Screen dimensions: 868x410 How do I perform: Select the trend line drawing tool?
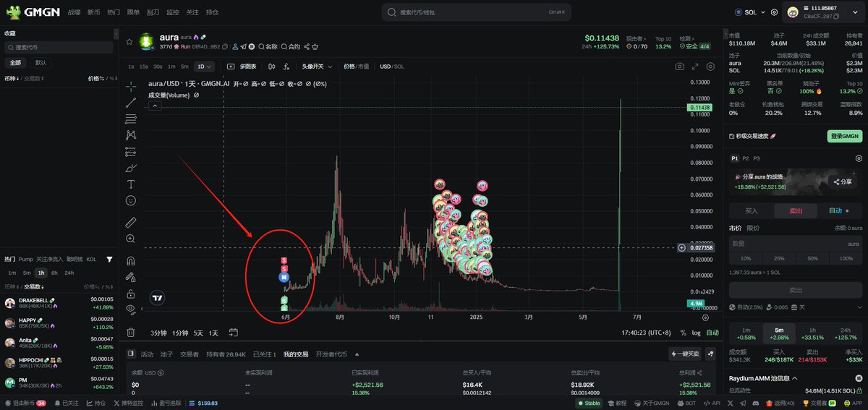tap(131, 102)
